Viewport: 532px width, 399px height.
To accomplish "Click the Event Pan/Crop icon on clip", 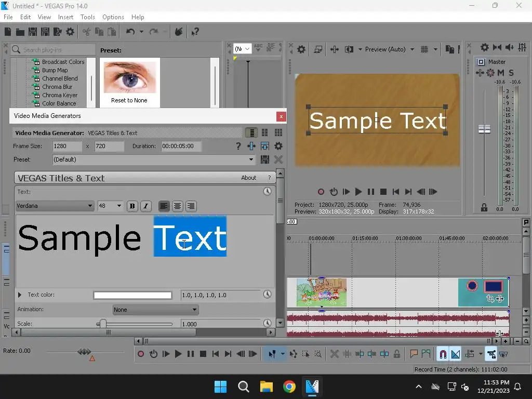I will tap(490, 299).
